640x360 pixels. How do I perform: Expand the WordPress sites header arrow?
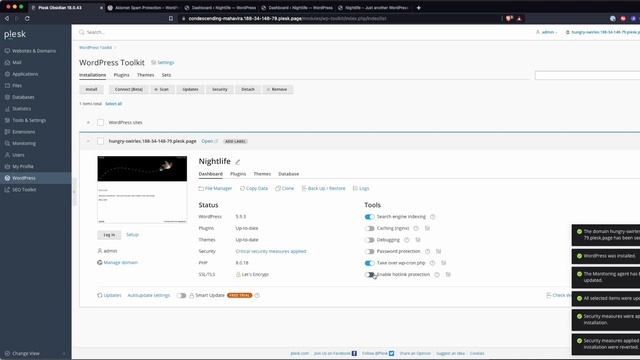pyautogui.click(x=88, y=122)
